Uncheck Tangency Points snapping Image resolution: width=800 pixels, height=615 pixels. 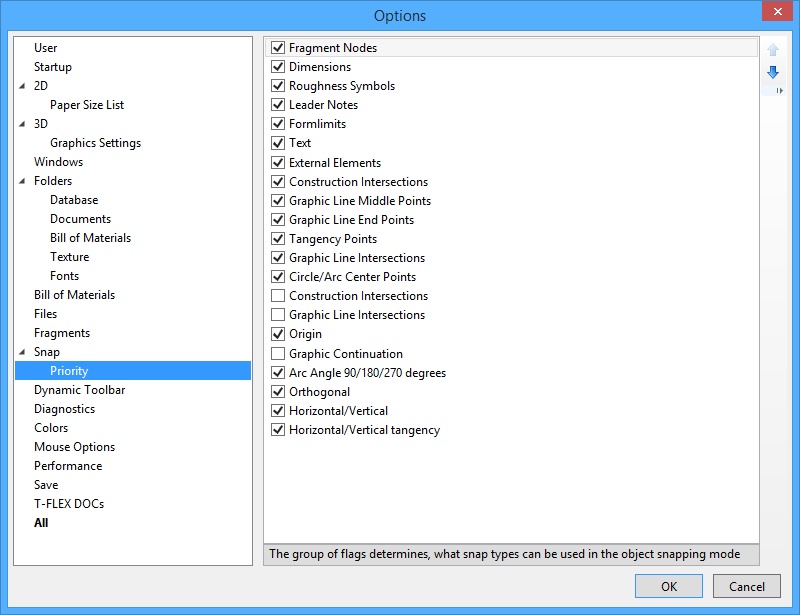click(x=279, y=238)
